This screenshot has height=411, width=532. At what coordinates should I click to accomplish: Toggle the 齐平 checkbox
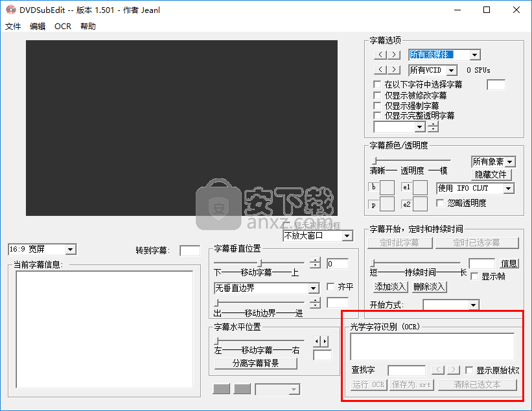[330, 287]
